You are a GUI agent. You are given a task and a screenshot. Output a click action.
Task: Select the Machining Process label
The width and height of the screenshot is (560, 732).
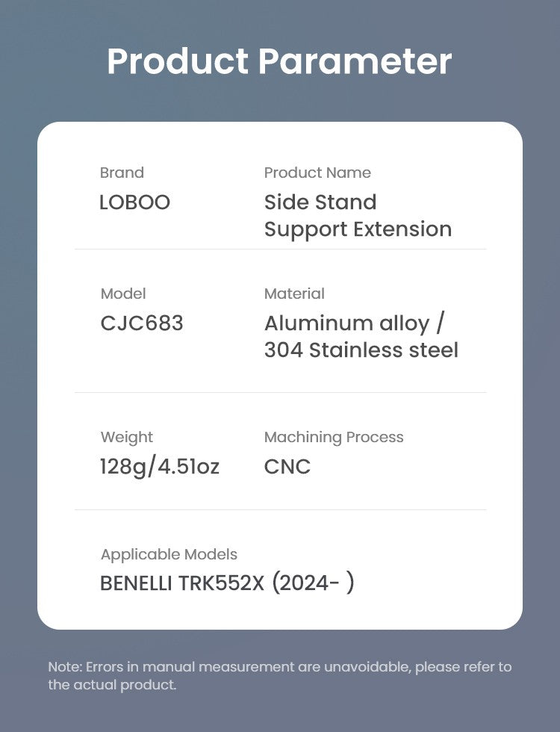[334, 438]
